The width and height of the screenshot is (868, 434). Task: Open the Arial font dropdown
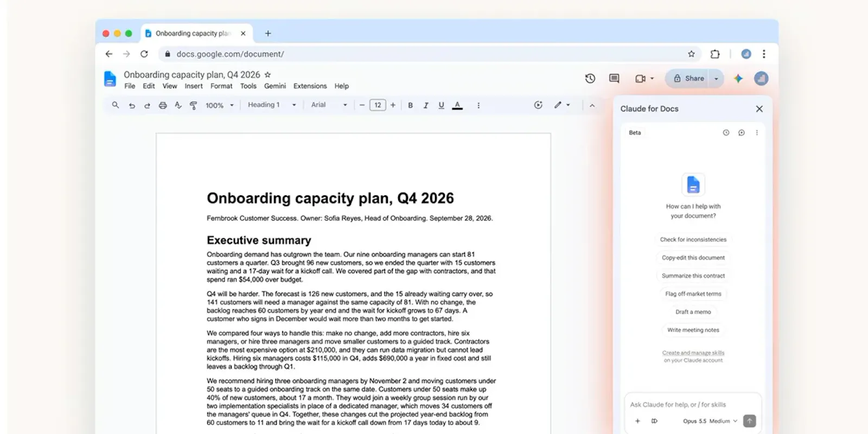[x=329, y=105]
